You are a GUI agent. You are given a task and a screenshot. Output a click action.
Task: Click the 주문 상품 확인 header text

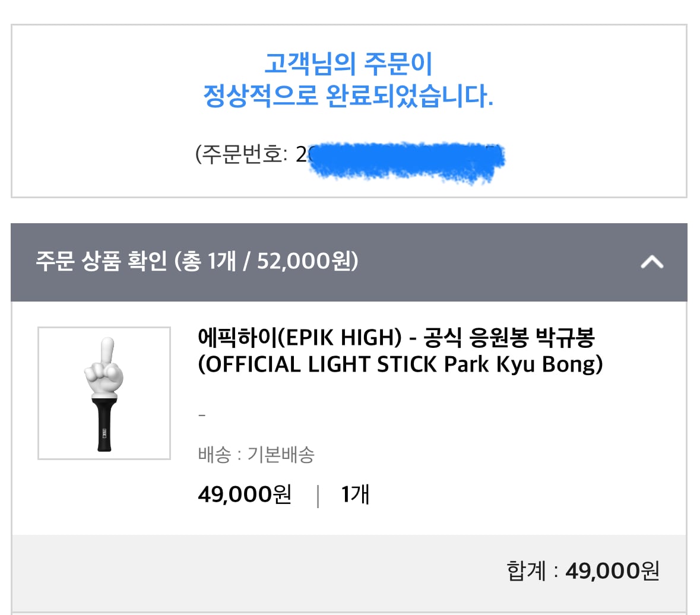click(102, 261)
